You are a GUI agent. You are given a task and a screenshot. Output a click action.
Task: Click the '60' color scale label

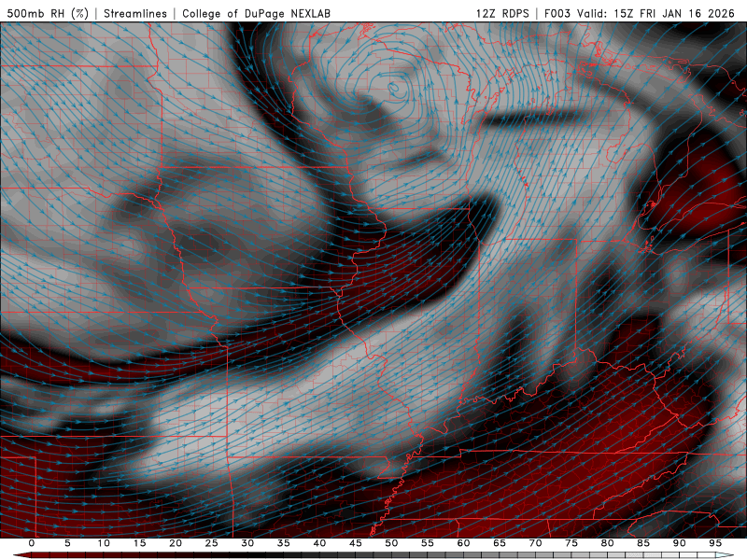(463, 543)
